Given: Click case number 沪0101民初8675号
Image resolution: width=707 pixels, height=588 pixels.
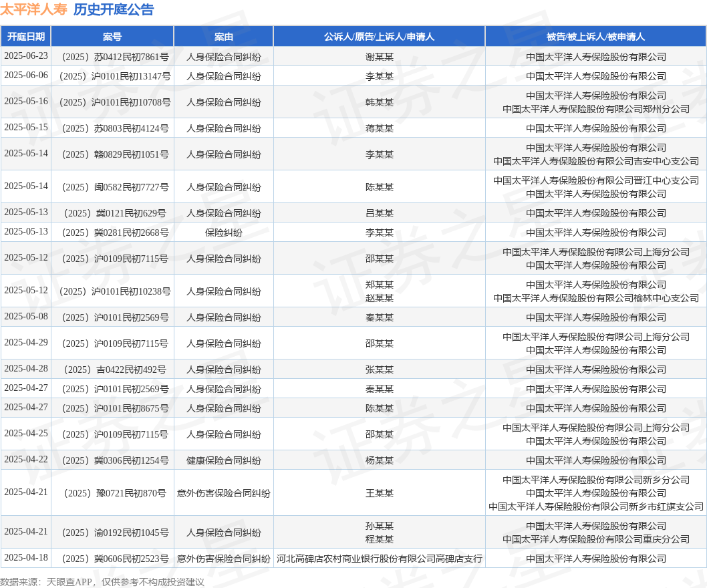Looking at the screenshot, I should (115, 408).
